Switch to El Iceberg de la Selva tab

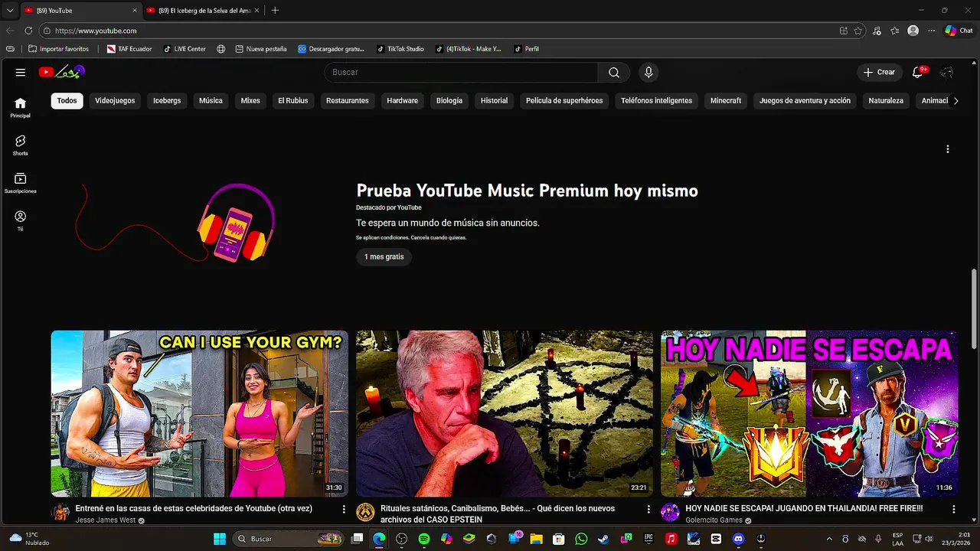click(203, 11)
